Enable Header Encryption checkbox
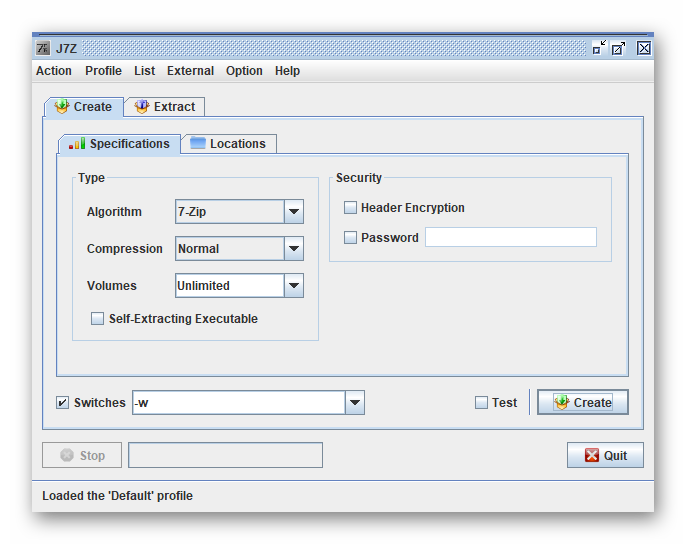This screenshot has width=686, height=544. click(x=350, y=207)
